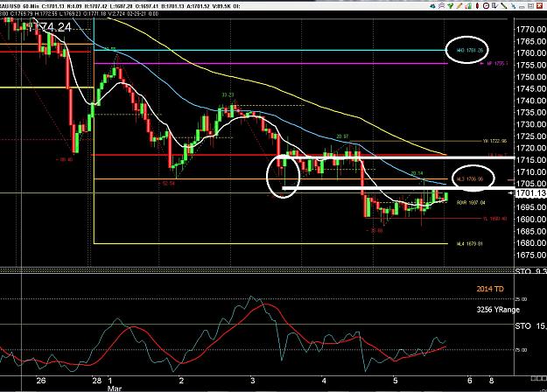Screen dimensions: 547x392
Task: Click the teal back arrow toolbar icon
Action: [x=432, y=6]
